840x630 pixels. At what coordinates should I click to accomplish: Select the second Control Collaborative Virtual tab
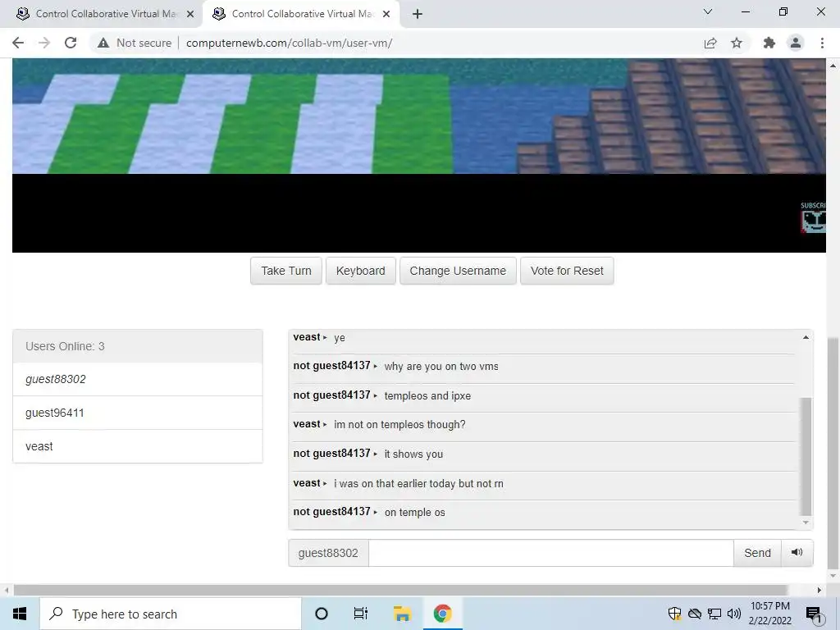click(301, 14)
